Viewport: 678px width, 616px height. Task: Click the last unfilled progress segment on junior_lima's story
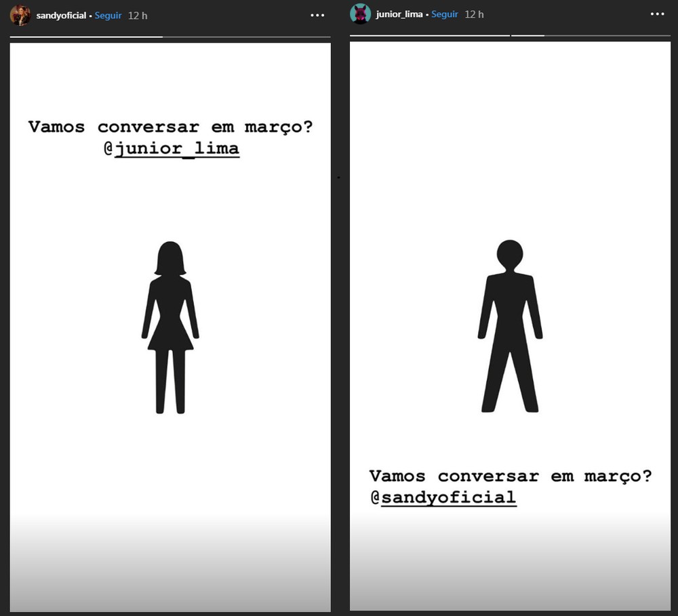tap(607, 35)
